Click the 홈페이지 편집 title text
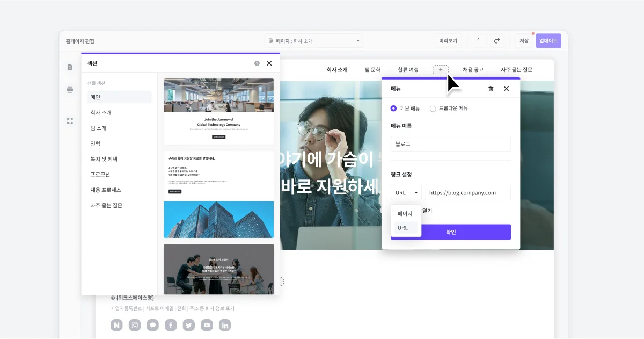 coord(80,41)
